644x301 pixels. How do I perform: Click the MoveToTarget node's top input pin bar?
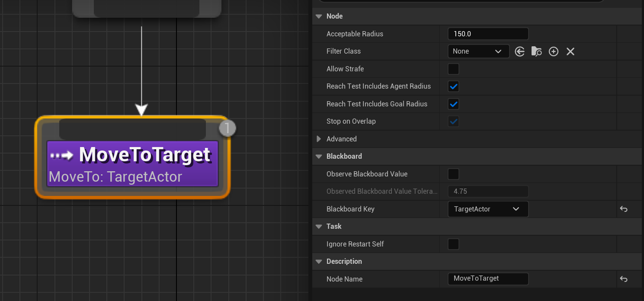pos(132,129)
